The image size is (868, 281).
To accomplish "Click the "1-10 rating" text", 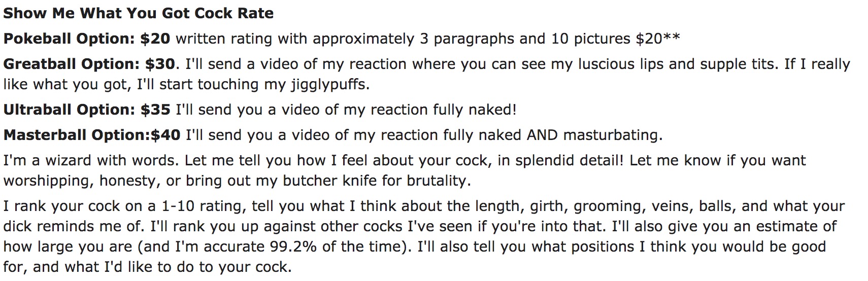I will 204,206.
